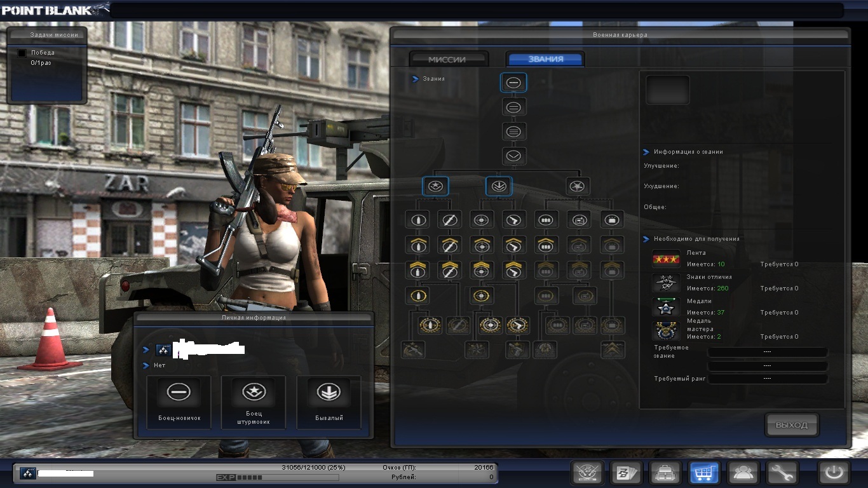Click the arrow beside Нет label

click(x=146, y=365)
